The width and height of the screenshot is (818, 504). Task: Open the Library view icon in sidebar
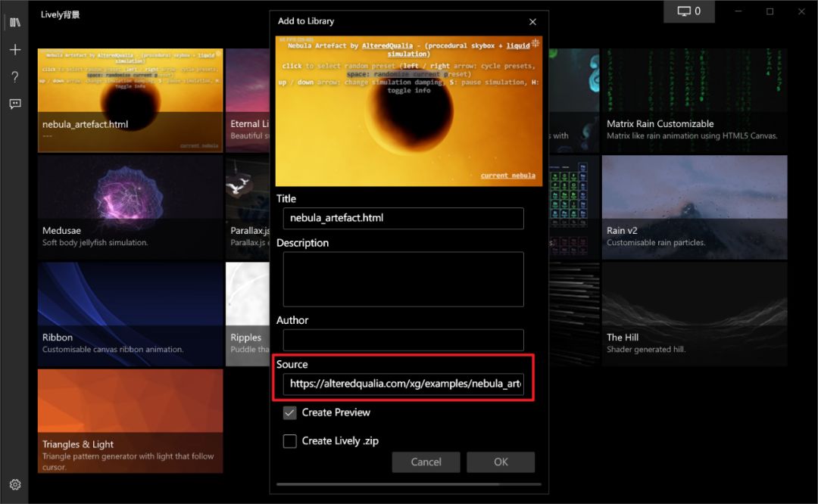tap(14, 23)
